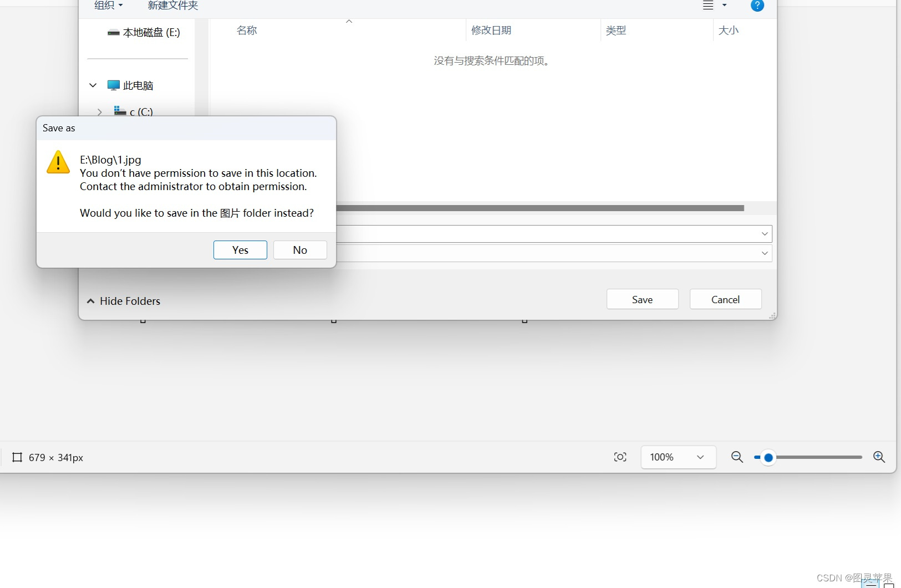Open the view options dropdown arrow

coord(724,6)
